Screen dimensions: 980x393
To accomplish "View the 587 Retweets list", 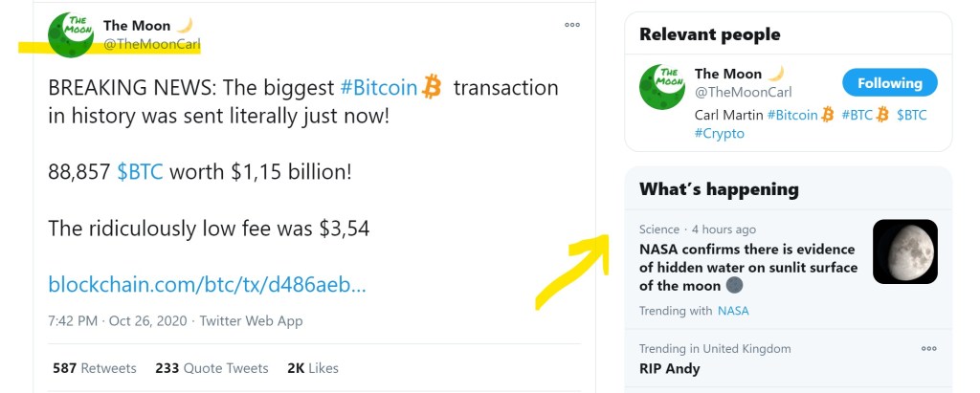I will (95, 368).
